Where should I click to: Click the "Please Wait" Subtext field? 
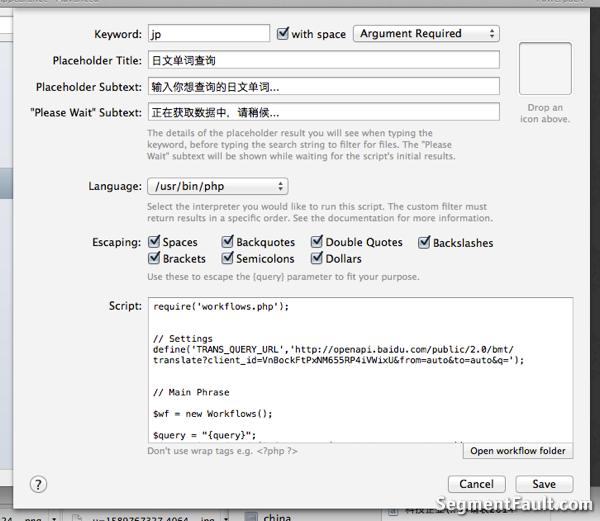pos(324,112)
